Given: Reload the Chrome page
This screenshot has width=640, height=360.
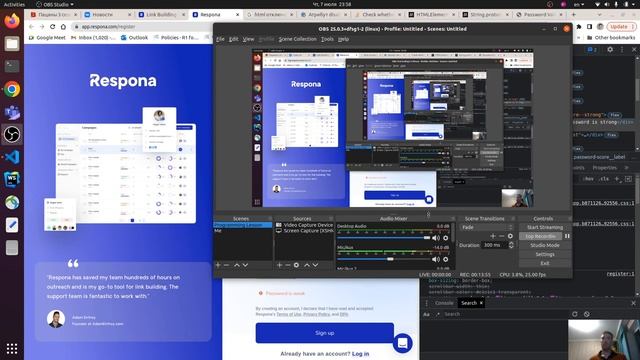Looking at the screenshot, I should pyautogui.click(x=52, y=27).
